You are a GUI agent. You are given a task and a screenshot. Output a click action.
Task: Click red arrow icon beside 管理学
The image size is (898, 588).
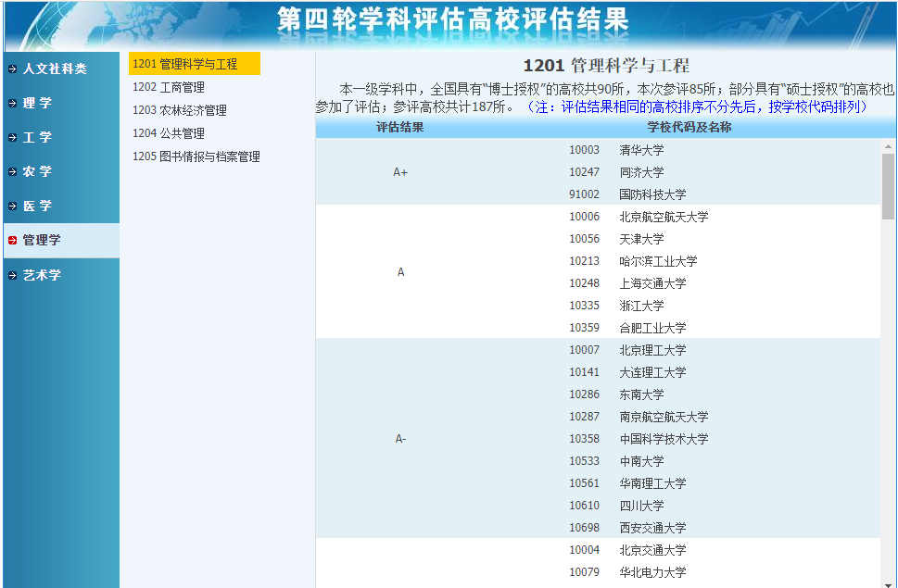click(x=13, y=240)
